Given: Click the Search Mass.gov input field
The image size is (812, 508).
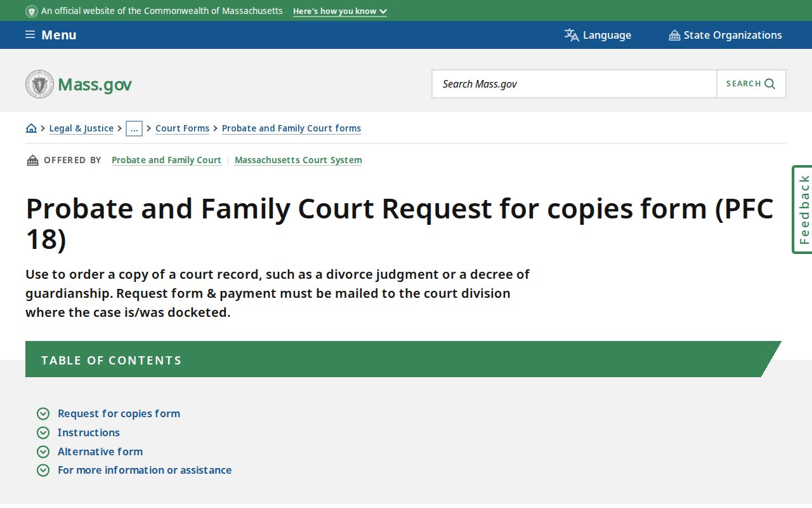Looking at the screenshot, I should click(575, 84).
